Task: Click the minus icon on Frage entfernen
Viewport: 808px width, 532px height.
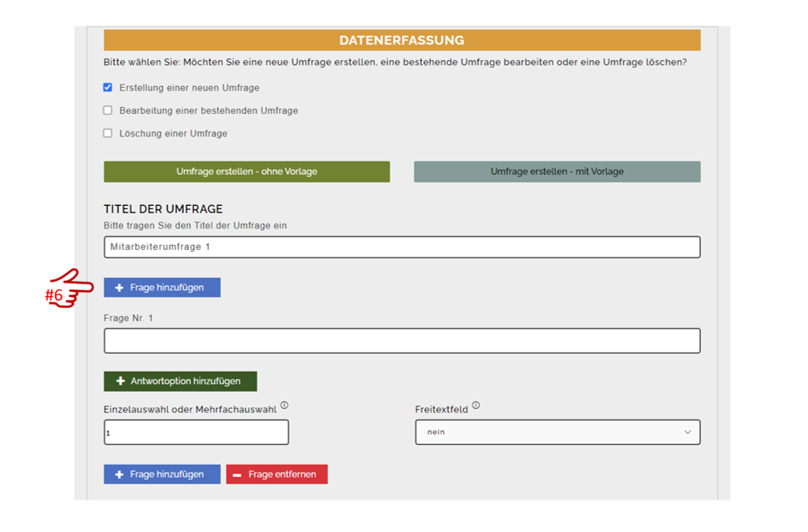Action: 237,475
